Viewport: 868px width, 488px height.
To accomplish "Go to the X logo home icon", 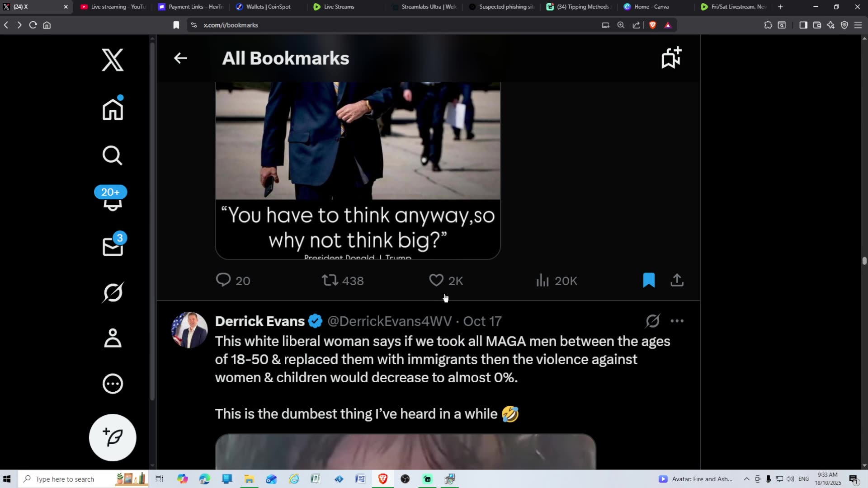I will coord(113,60).
